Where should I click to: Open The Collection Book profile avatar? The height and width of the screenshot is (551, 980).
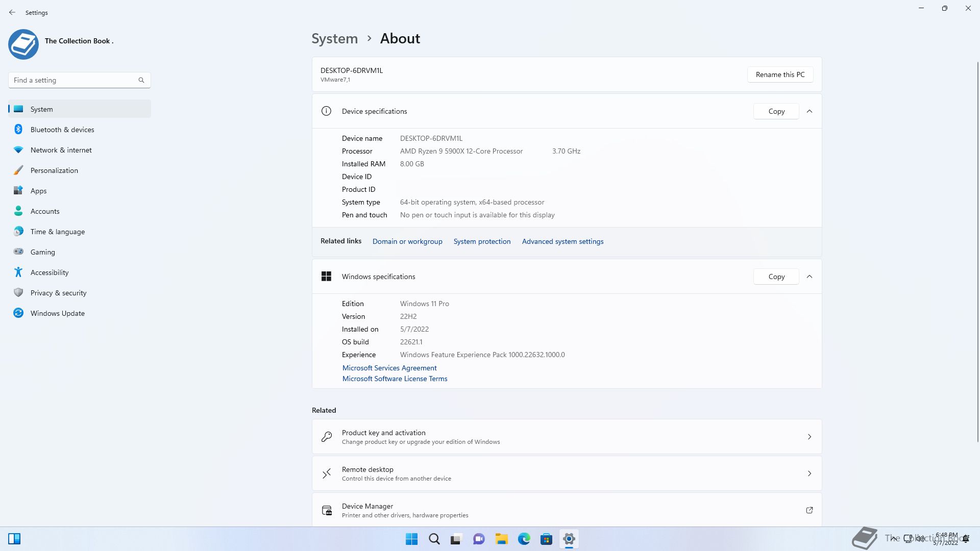pos(23,44)
